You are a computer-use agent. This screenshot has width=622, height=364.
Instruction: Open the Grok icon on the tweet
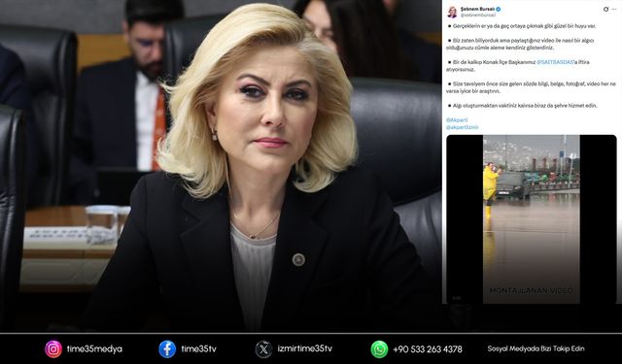click(605, 9)
